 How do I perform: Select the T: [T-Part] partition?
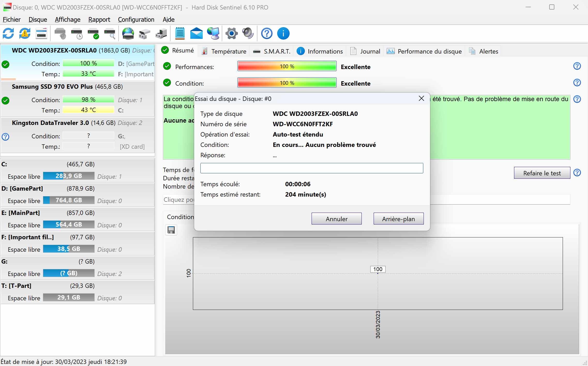click(x=78, y=292)
